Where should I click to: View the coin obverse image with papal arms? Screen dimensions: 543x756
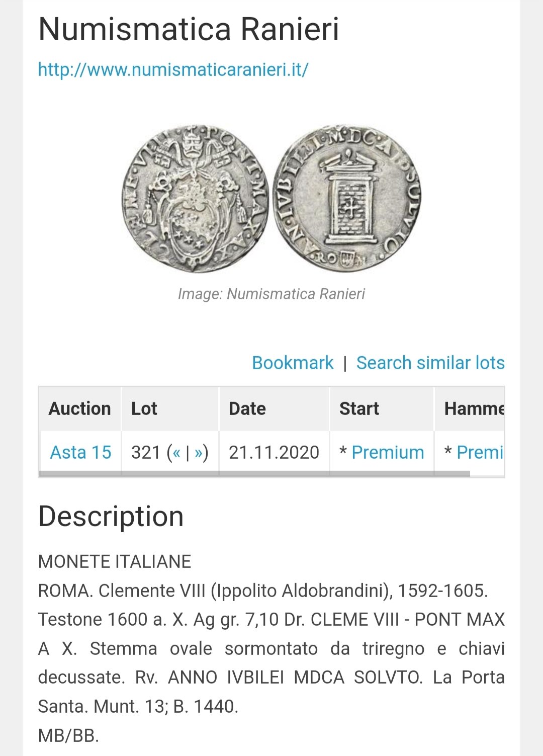(195, 198)
